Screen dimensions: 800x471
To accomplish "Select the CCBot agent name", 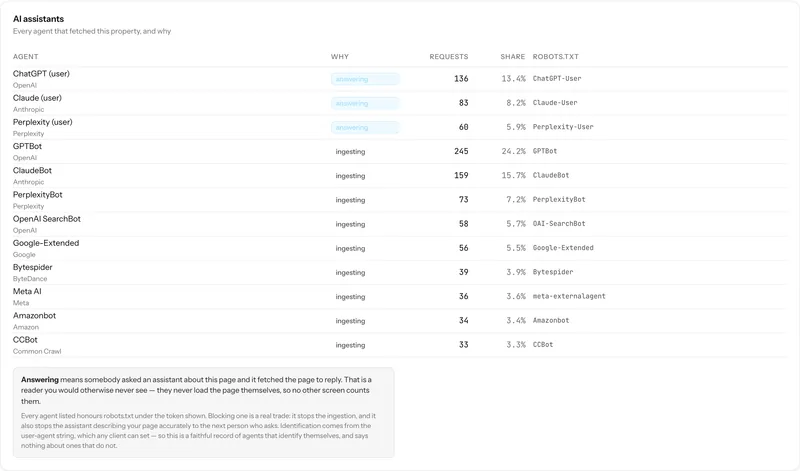I will click(25, 340).
